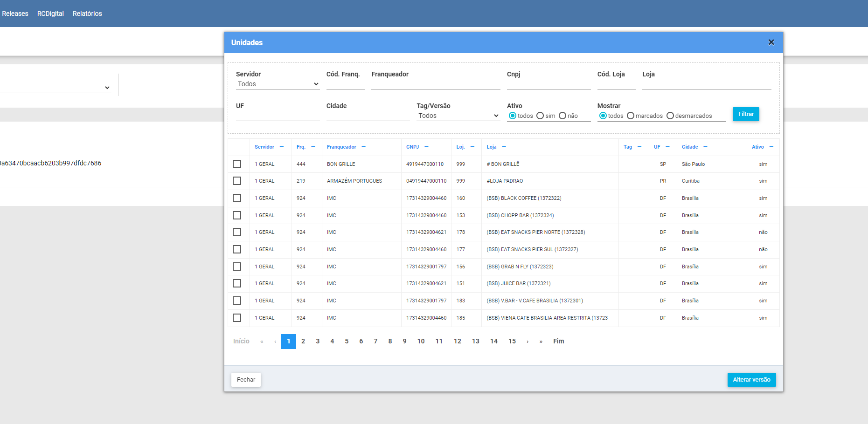Show only 'desmarcados' units
The image size is (868, 424).
[670, 116]
